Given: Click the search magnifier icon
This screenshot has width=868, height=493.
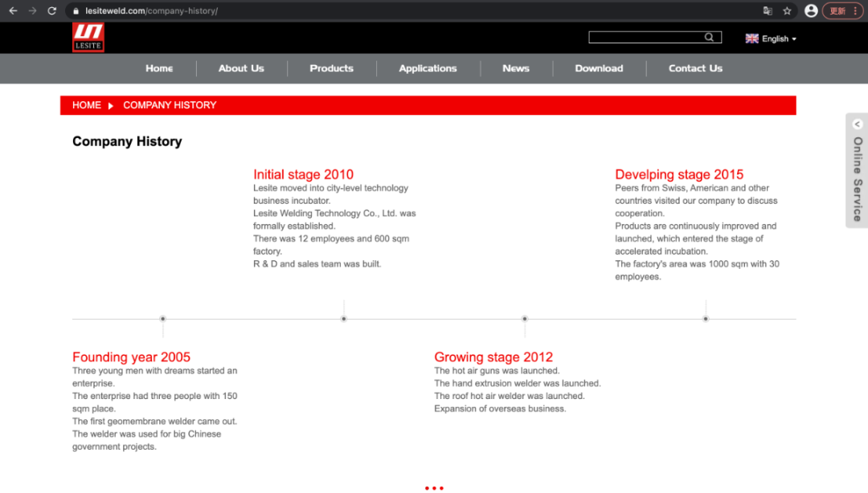Looking at the screenshot, I should coord(709,37).
